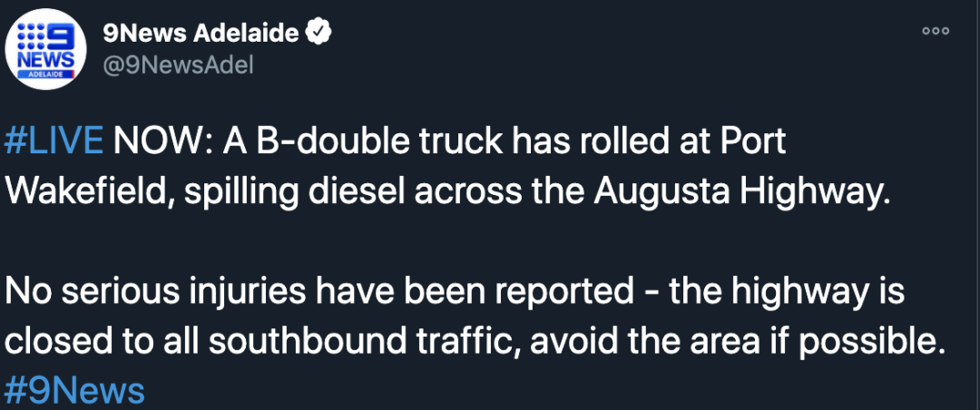This screenshot has height=410, width=980.
Task: Click the 9News Adelaide profile avatar
Action: coord(47,51)
